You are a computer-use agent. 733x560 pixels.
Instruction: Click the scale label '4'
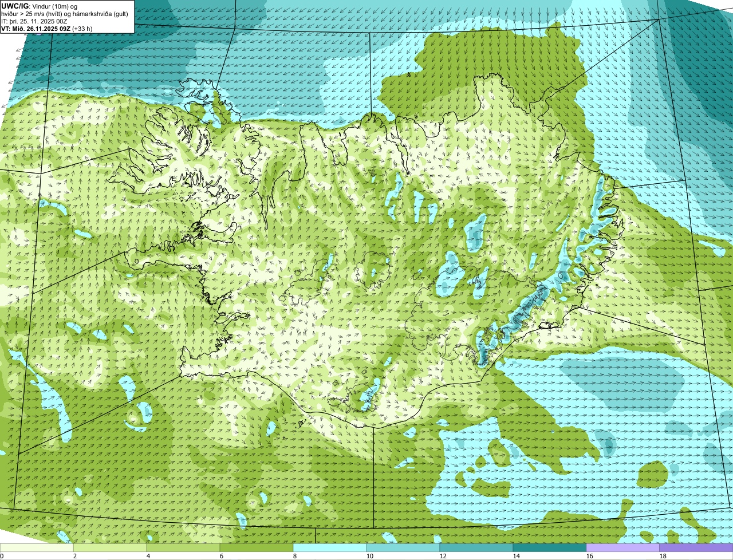148,556
